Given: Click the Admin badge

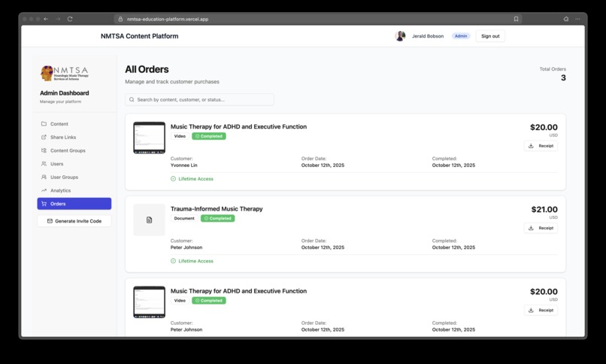Looking at the screenshot, I should coord(461,36).
